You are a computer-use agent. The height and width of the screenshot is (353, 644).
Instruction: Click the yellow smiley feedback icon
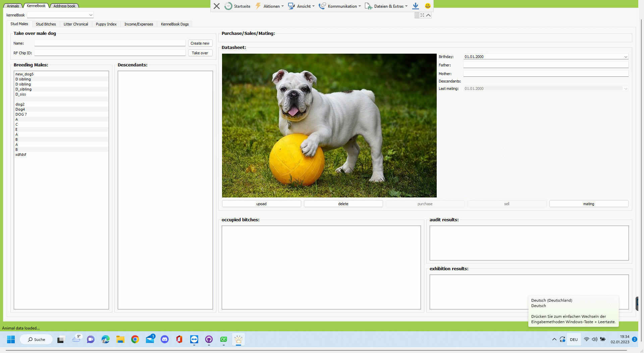(428, 6)
